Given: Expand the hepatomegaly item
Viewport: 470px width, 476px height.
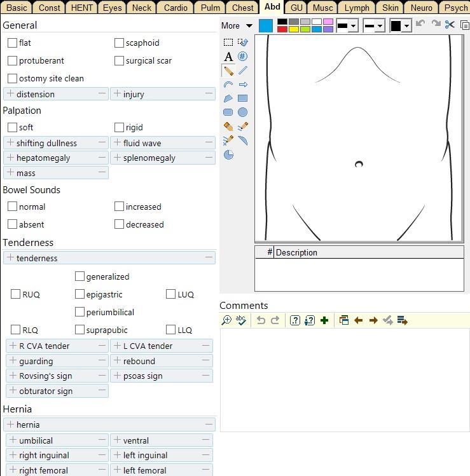Looking at the screenshot, I should pyautogui.click(x=11, y=158).
